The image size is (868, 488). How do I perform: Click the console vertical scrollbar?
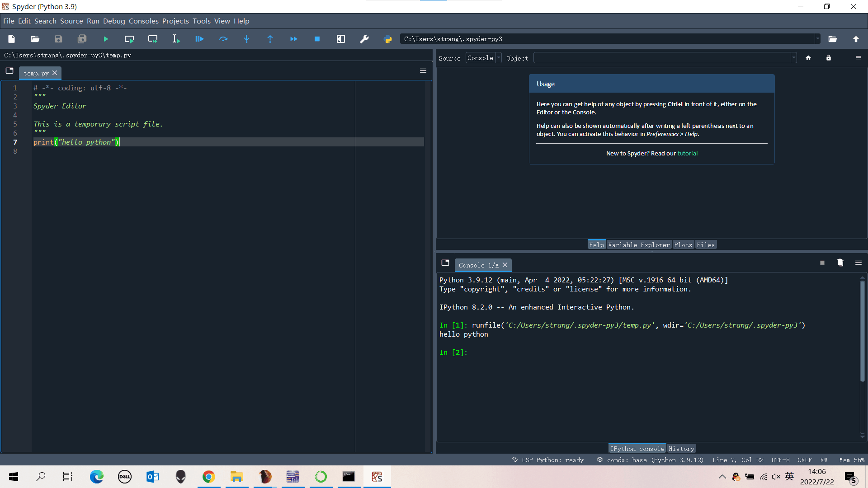862,331
